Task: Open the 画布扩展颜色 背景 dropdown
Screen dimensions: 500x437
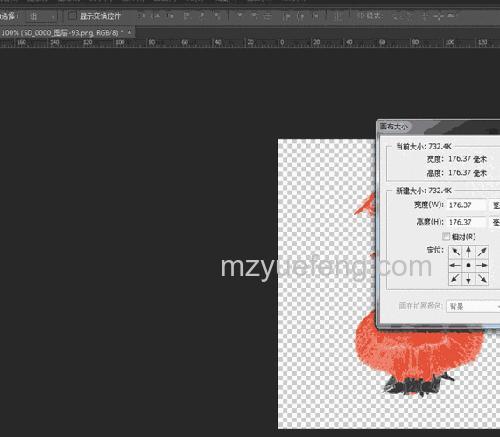Action: click(473, 306)
